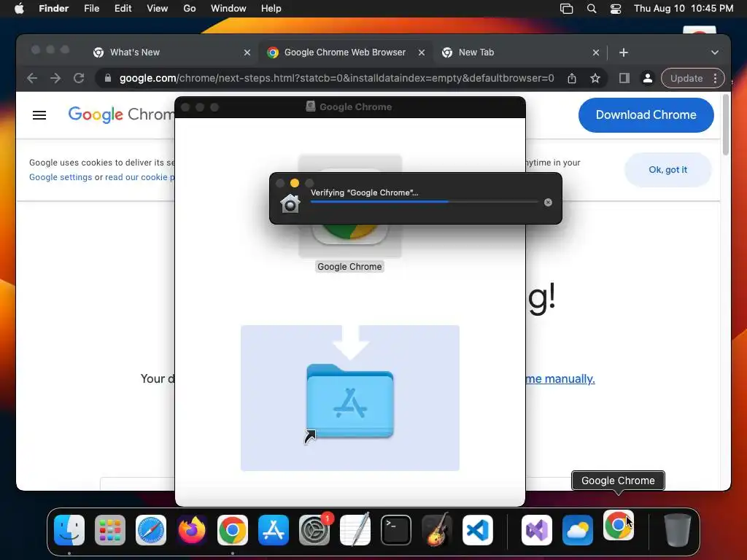Expand the tab search chevron
747x560 pixels.
pos(715,52)
